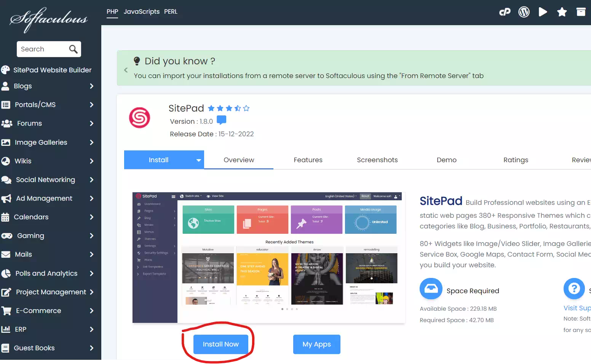The image size is (591, 364).
Task: Click the Ad Management megaphone icon
Action: click(x=6, y=198)
